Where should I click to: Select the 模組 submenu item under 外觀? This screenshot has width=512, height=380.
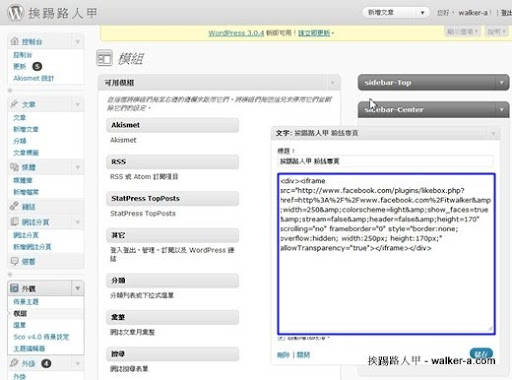coord(20,314)
